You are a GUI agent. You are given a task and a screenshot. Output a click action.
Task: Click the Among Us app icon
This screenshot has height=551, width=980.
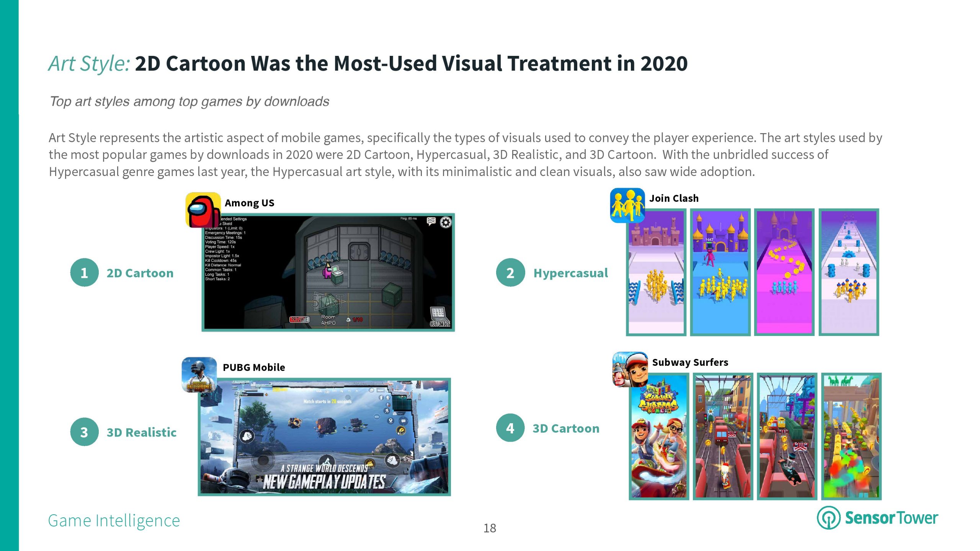[203, 210]
